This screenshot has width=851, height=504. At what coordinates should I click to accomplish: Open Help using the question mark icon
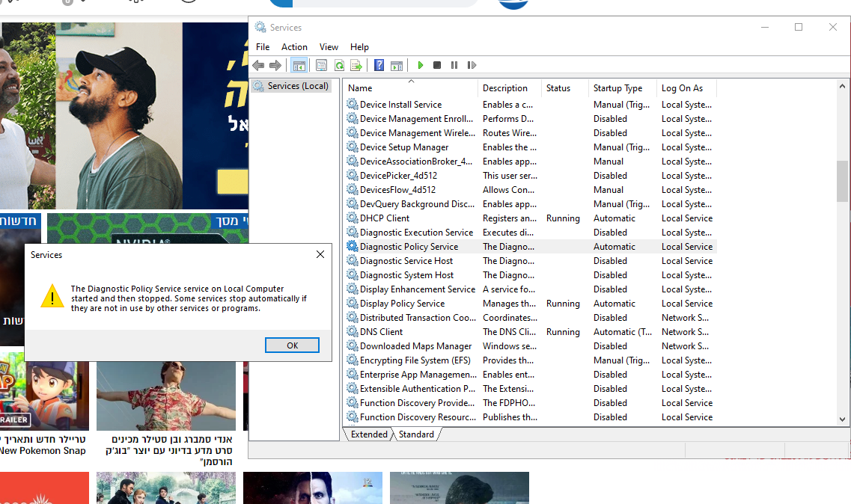pos(378,65)
